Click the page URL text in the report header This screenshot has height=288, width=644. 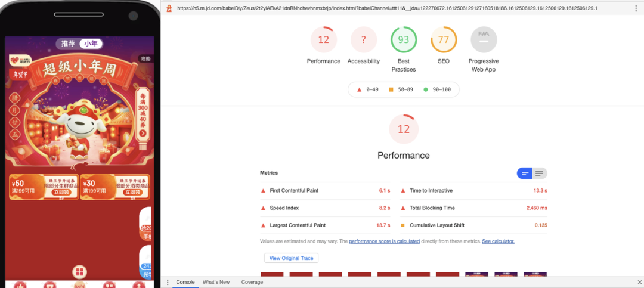click(388, 8)
